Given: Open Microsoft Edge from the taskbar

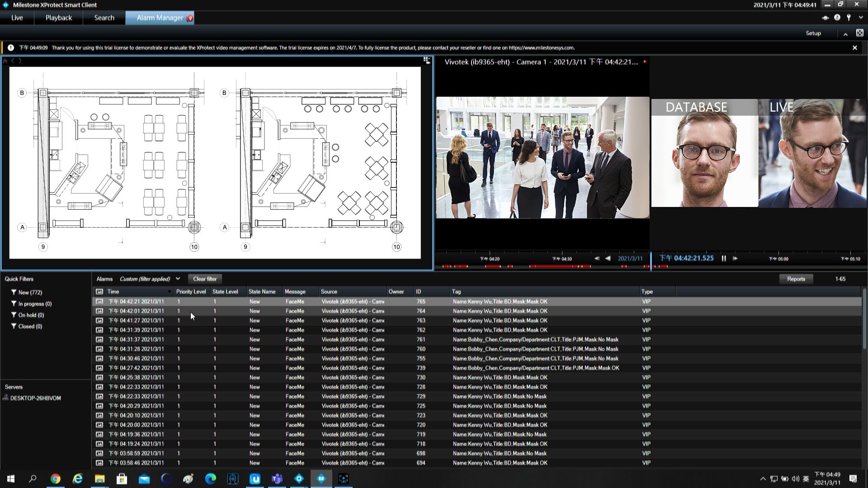Looking at the screenshot, I should pos(210,479).
